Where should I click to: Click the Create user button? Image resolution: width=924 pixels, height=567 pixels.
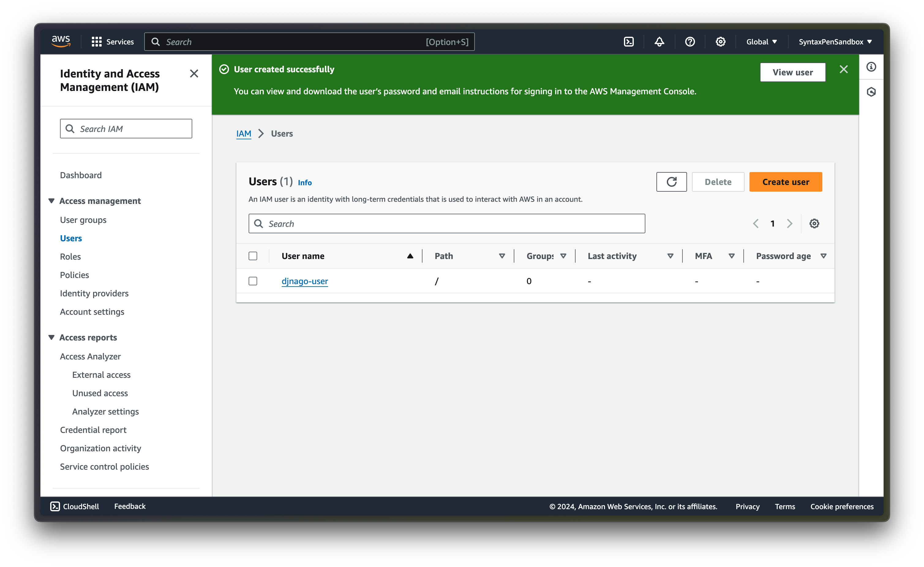(x=785, y=182)
